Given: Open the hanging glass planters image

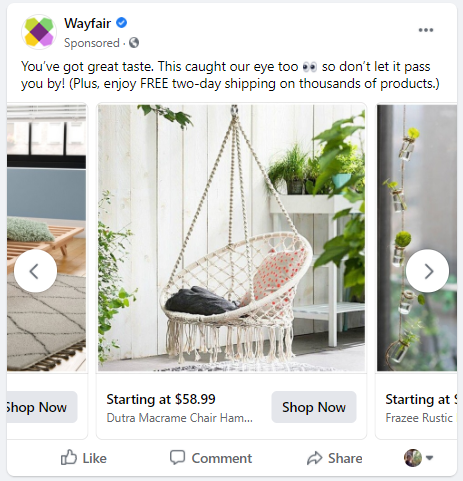Looking at the screenshot, I should tap(417, 238).
